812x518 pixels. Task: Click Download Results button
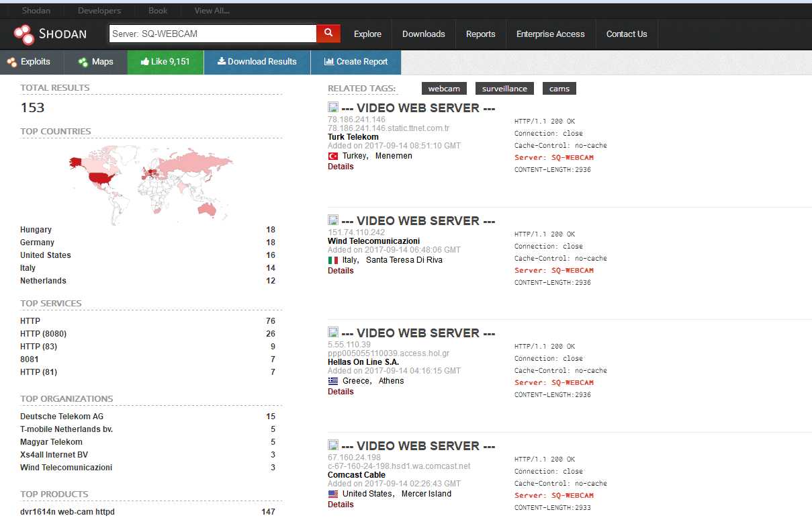pyautogui.click(x=257, y=62)
